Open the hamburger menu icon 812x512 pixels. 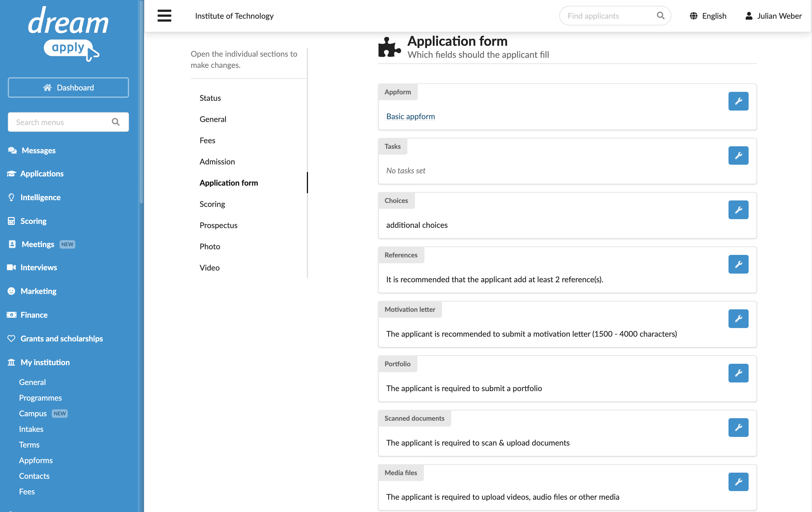point(164,16)
